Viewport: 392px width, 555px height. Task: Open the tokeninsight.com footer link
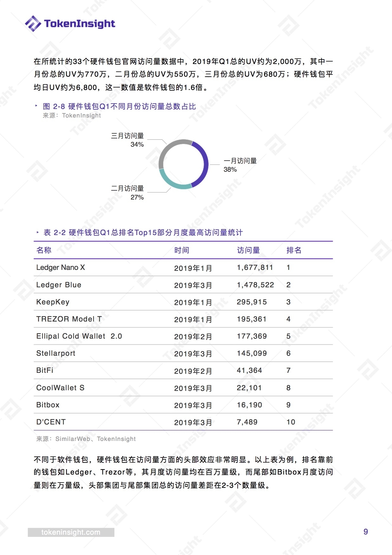(x=71, y=532)
